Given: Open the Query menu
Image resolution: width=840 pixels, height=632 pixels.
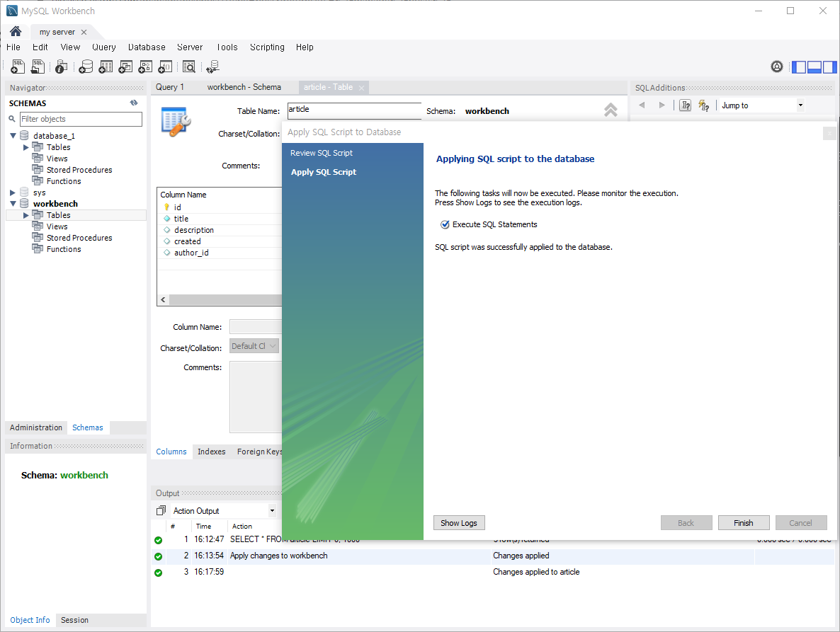Looking at the screenshot, I should [x=104, y=47].
